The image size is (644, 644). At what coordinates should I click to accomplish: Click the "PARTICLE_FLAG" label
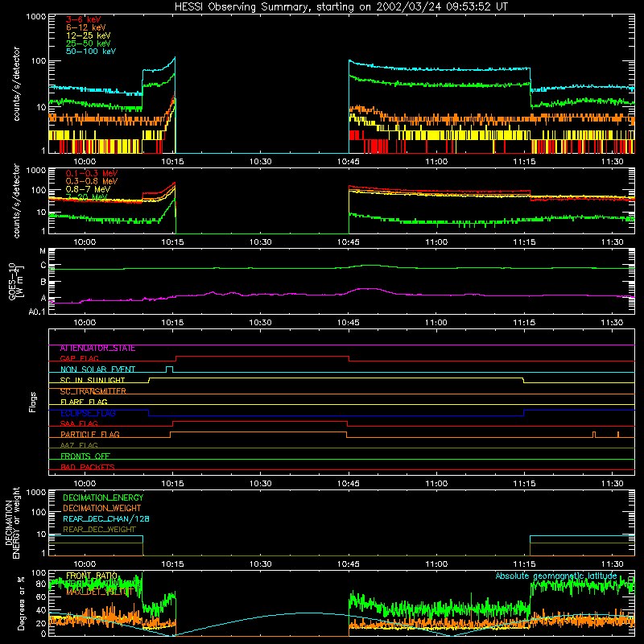tap(90, 434)
